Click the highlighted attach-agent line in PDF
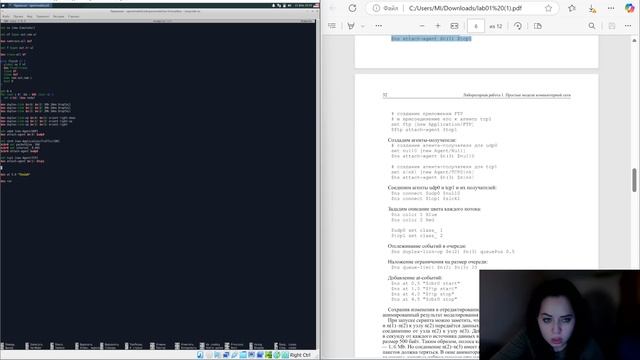Viewport: 640px width, 360px height. [431, 38]
